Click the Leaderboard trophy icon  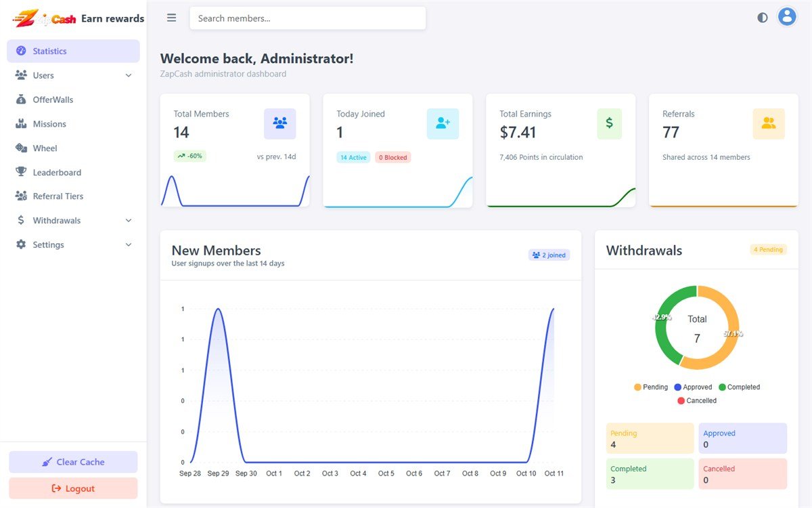coord(21,172)
